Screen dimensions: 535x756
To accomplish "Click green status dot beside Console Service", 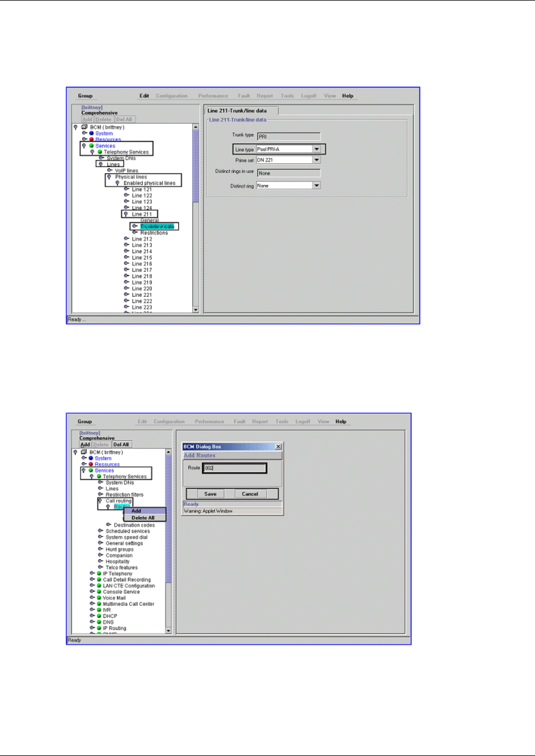I will [x=99, y=592].
